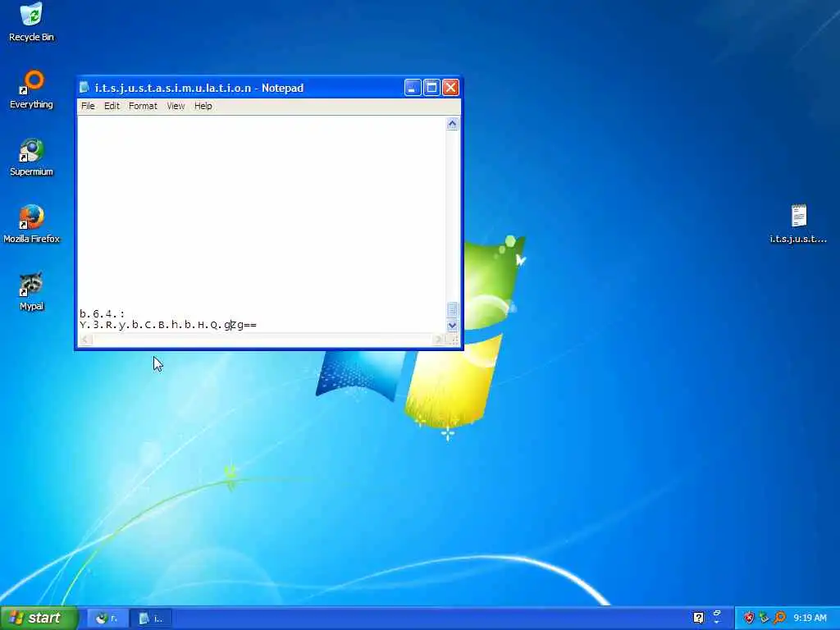Click the safely remove hardware tray icon

click(764, 618)
